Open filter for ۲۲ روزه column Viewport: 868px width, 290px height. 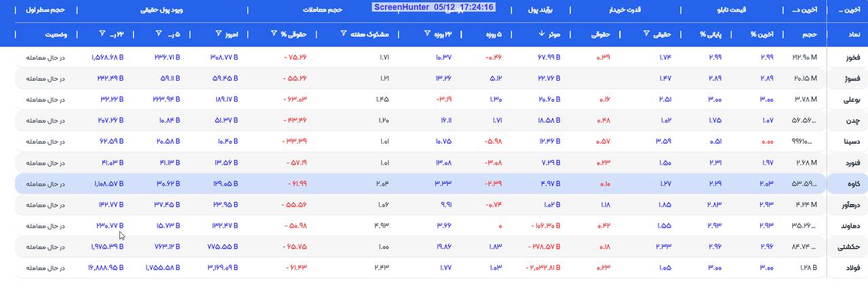[x=427, y=34]
